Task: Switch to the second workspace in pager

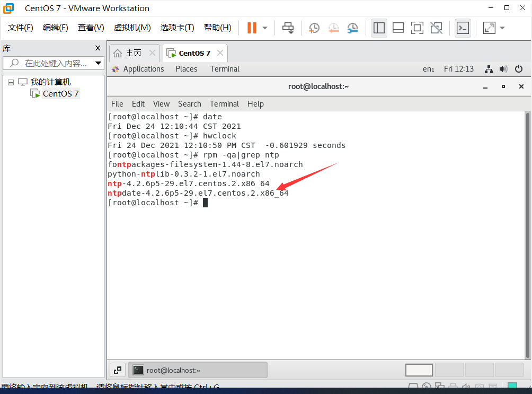Action: point(449,370)
